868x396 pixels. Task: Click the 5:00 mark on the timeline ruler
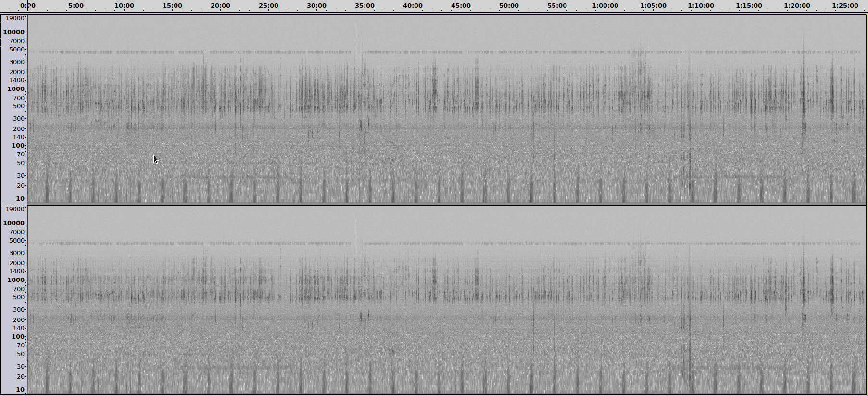point(76,6)
